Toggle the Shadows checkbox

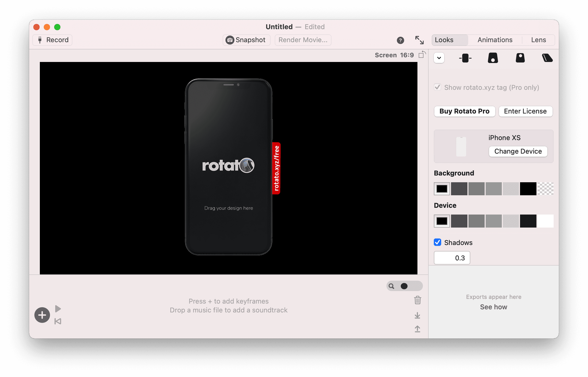coord(437,242)
